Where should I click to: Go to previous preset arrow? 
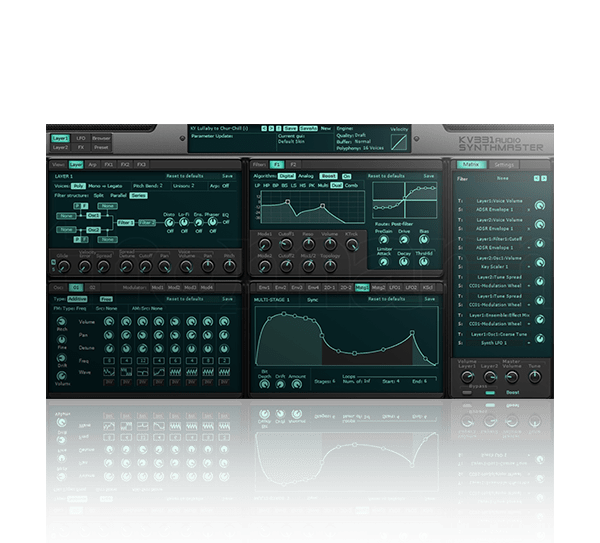[264, 129]
